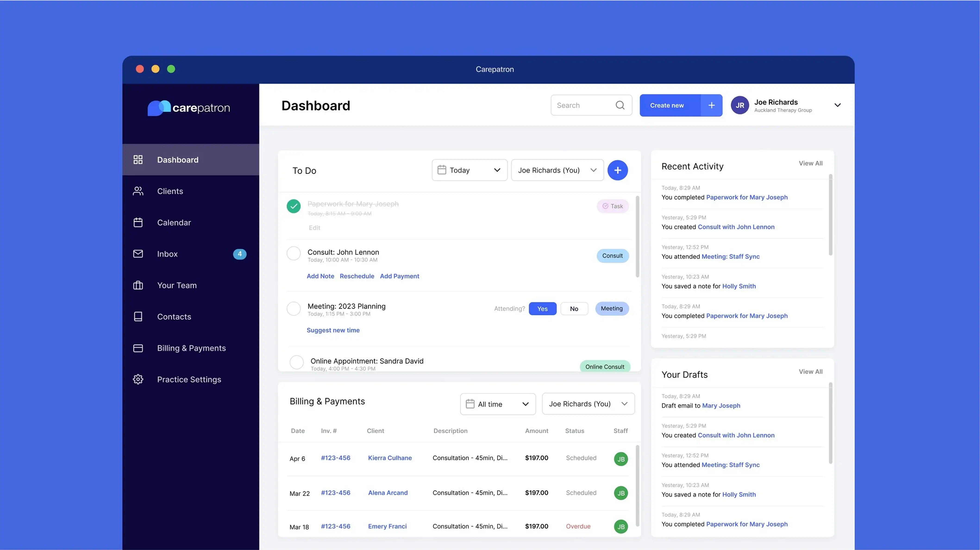Click the Contacts book icon
This screenshot has height=550, width=980.
pyautogui.click(x=138, y=316)
